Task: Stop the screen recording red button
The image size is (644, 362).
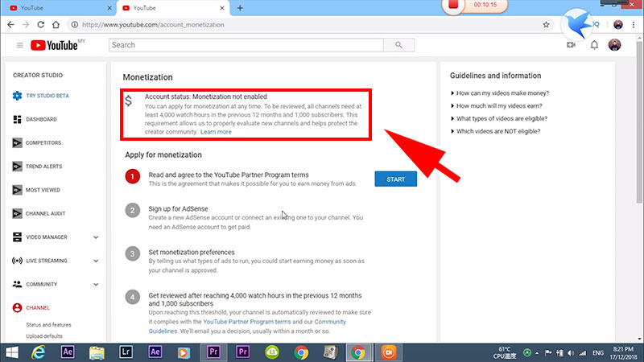Action: pos(453,6)
